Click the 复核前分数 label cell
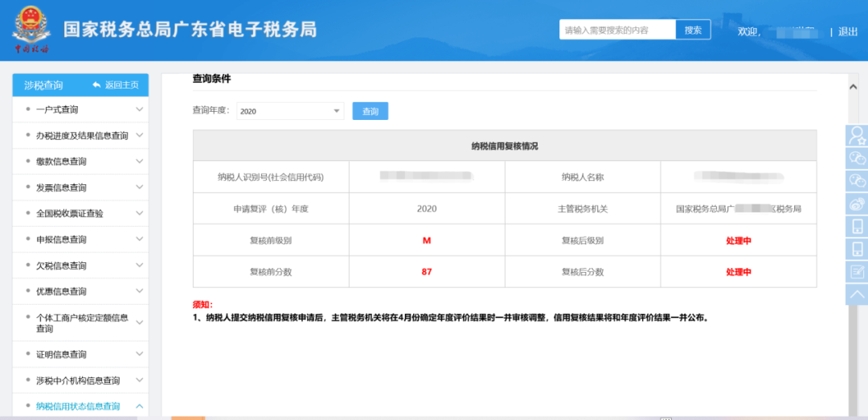The image size is (868, 420). click(x=271, y=272)
